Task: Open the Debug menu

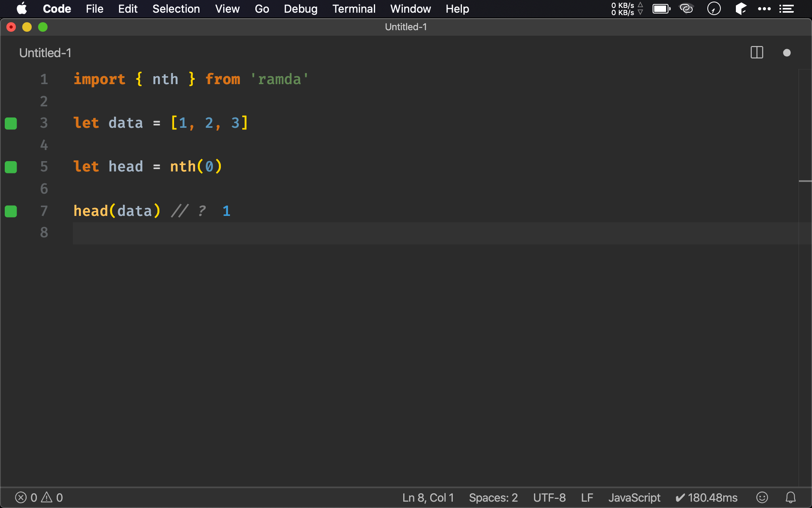Action: point(301,9)
